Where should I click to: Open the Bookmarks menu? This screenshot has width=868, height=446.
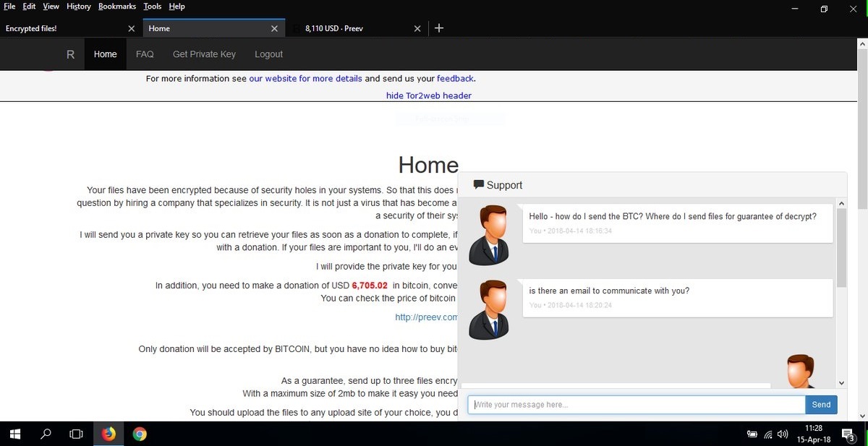(117, 6)
